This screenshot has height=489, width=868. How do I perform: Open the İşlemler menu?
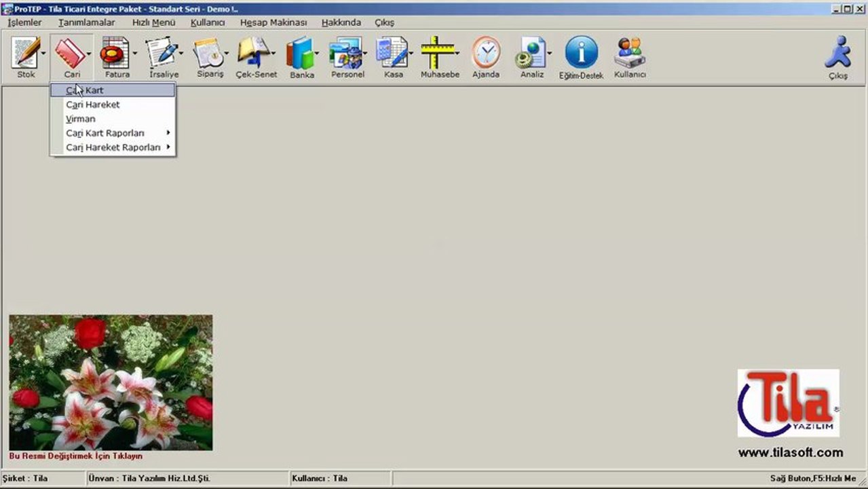pos(24,22)
